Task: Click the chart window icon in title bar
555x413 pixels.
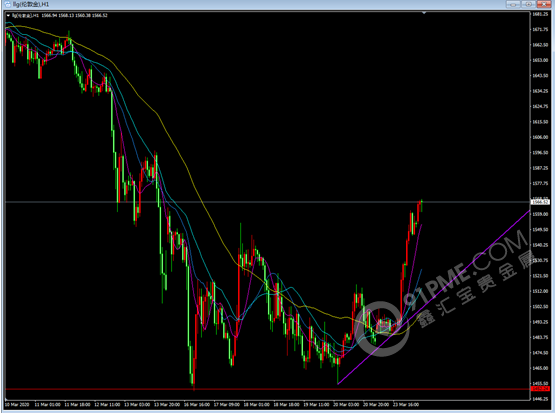Action: click(x=7, y=4)
